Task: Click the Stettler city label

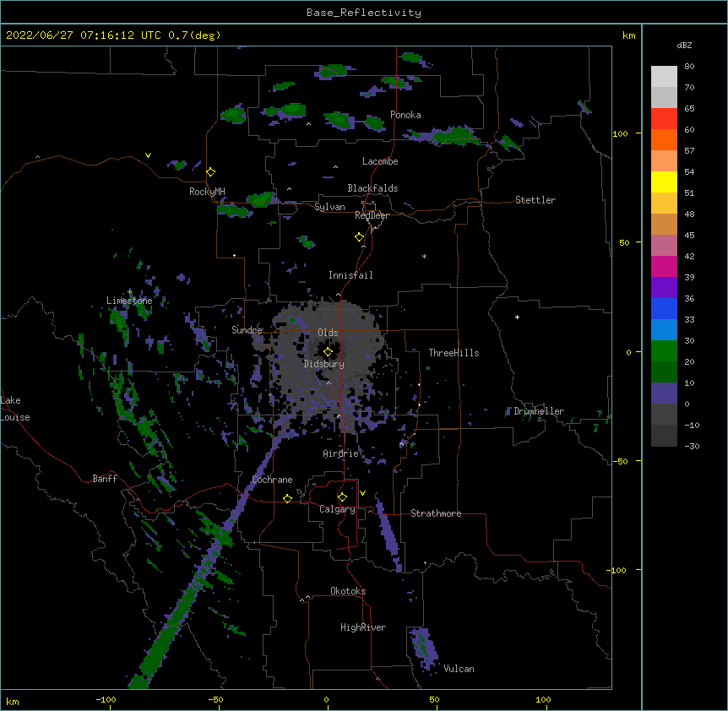Action: tap(535, 200)
